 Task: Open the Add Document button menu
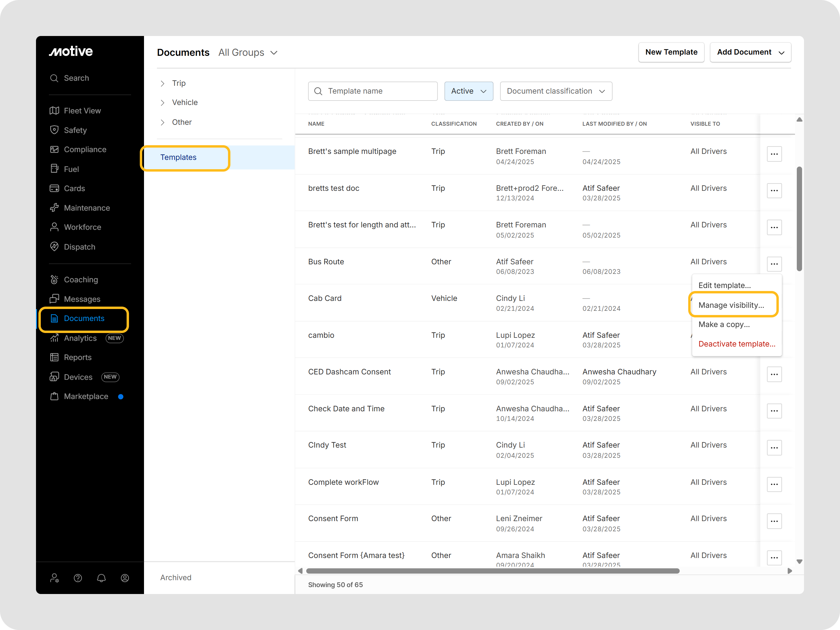[750, 52]
